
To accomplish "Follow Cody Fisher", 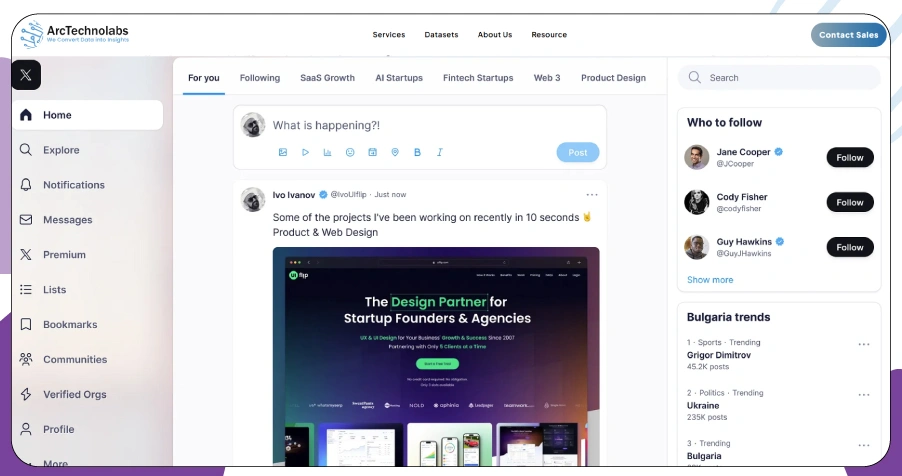I will click(x=850, y=202).
